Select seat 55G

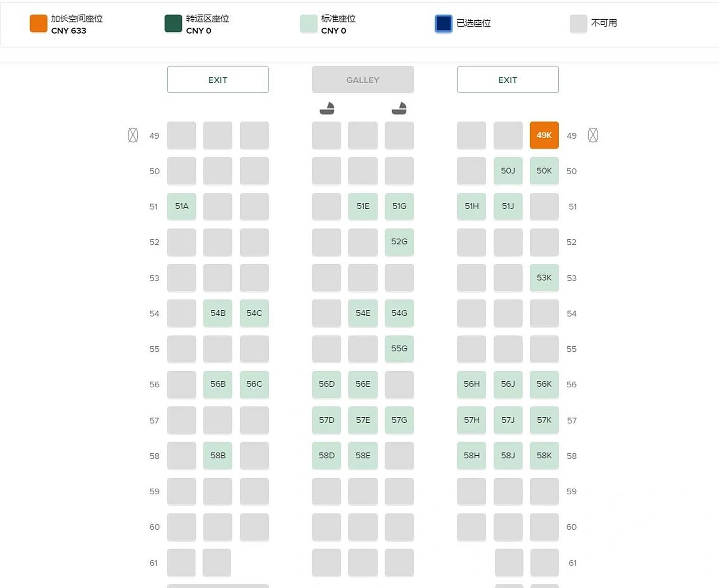pyautogui.click(x=399, y=349)
